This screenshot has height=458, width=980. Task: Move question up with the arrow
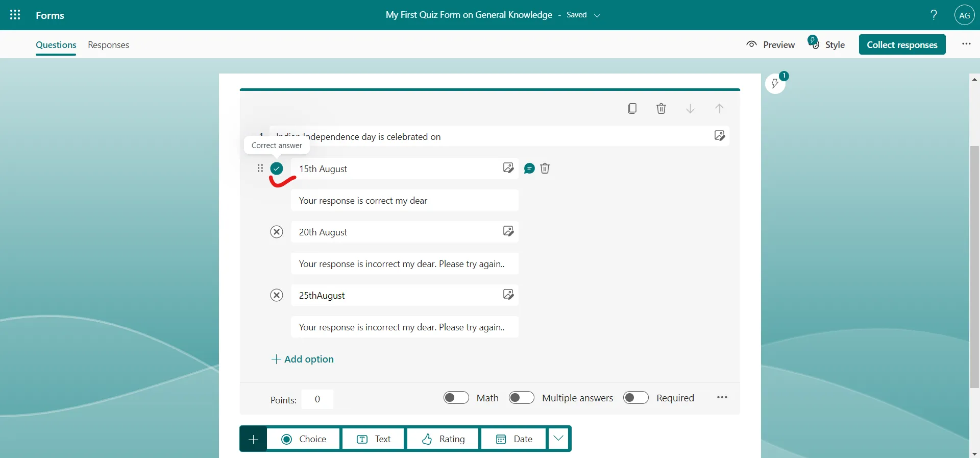click(x=719, y=108)
